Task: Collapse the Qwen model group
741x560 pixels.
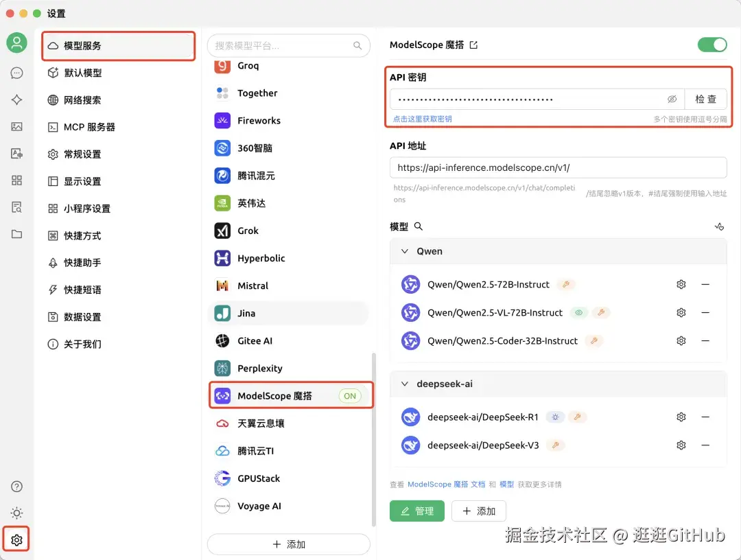Action: pyautogui.click(x=405, y=251)
